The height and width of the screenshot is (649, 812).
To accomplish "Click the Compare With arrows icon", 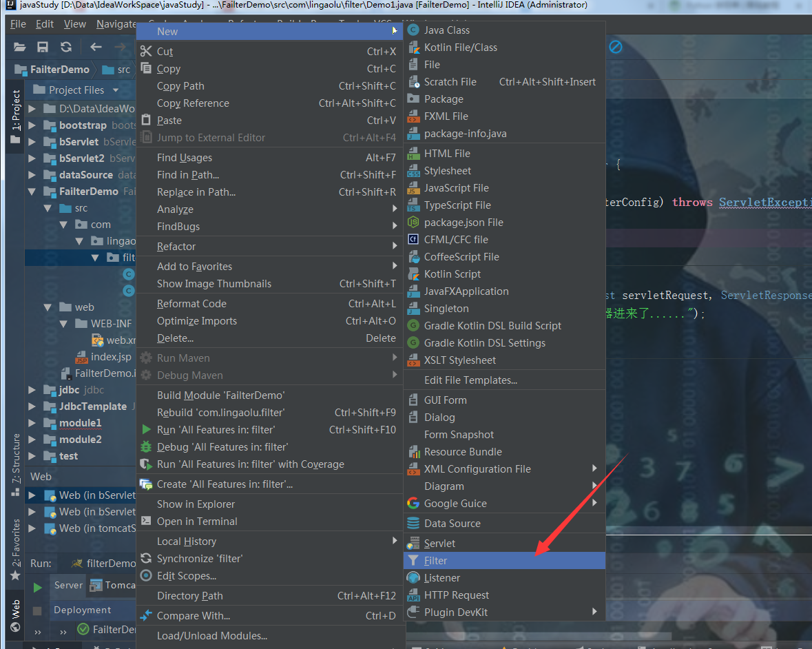I will tap(146, 615).
